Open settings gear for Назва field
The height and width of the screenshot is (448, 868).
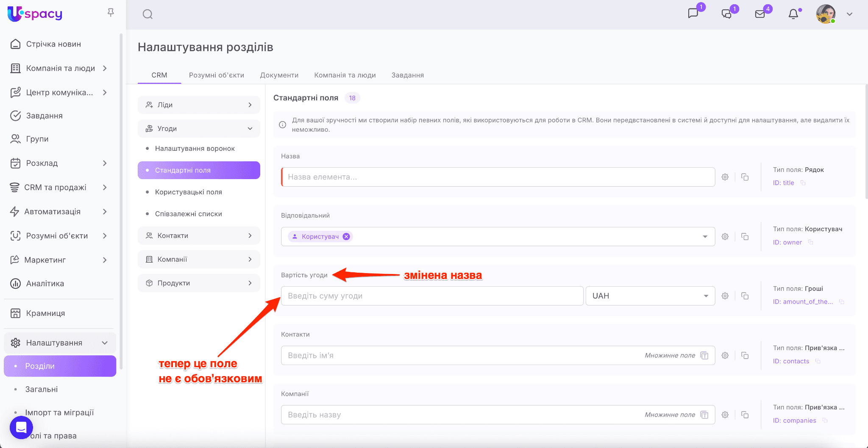click(725, 177)
